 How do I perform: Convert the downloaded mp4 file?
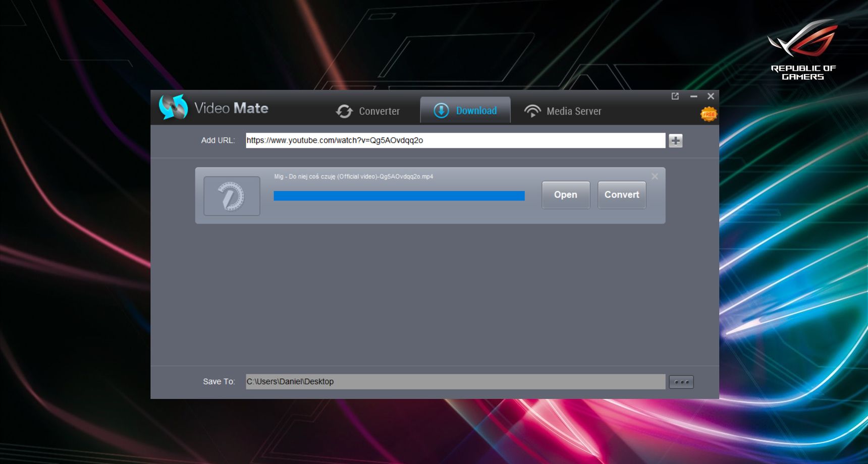click(622, 195)
